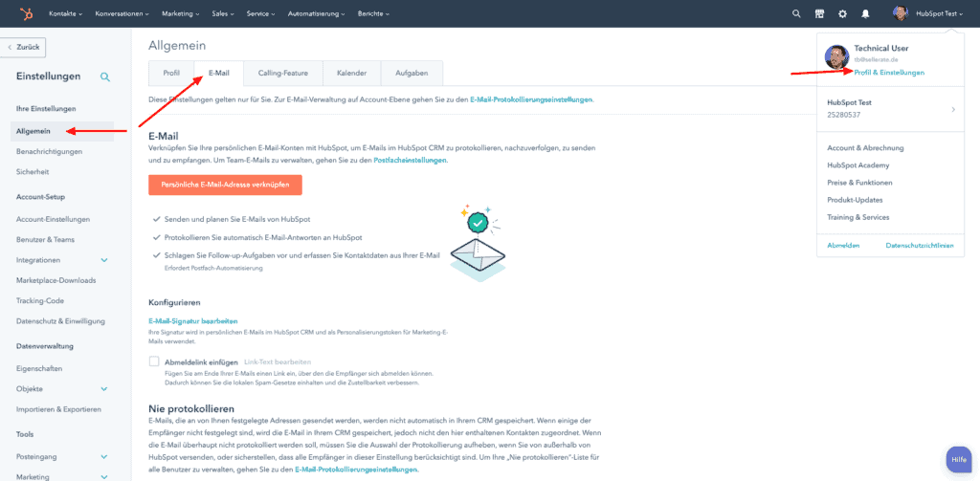Expand the Posteingang sidebar section
Image resolution: width=980 pixels, height=481 pixels.
click(104, 457)
